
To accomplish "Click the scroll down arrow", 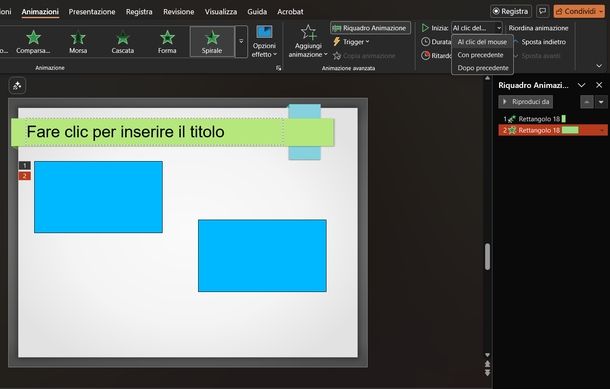I will tap(487, 355).
